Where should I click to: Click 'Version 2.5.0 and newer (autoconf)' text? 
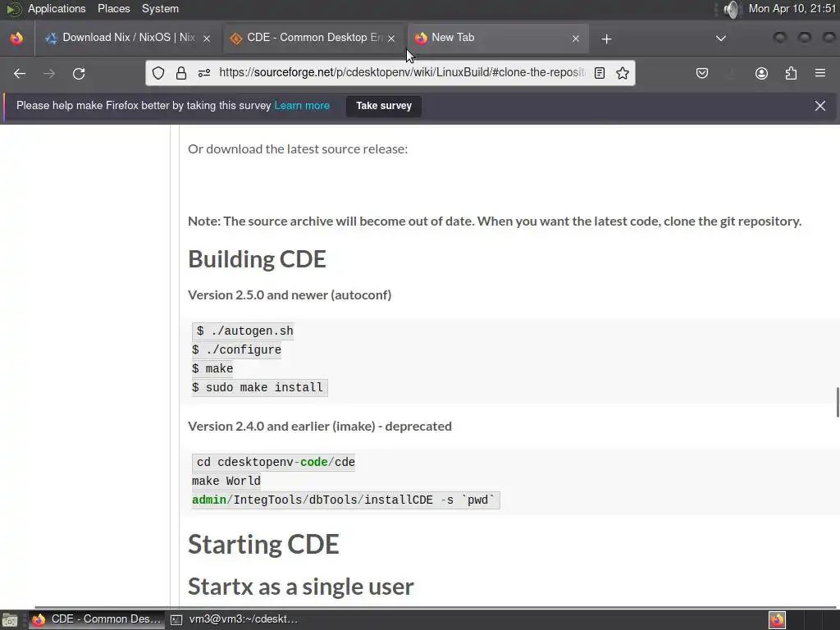[290, 295]
